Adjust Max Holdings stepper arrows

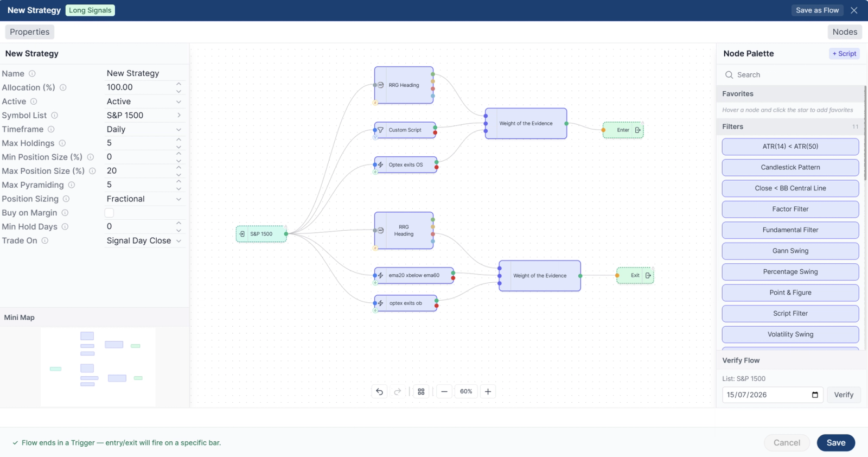coord(178,143)
